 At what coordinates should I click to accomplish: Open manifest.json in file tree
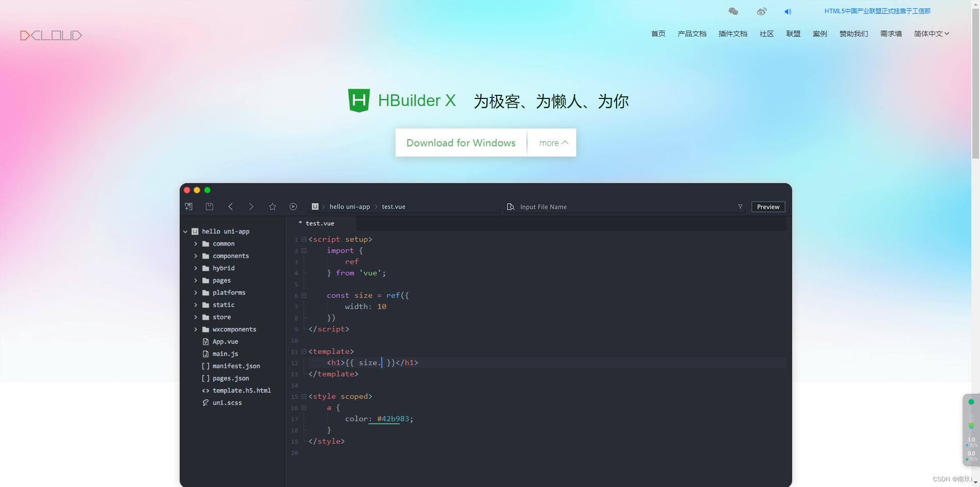236,366
